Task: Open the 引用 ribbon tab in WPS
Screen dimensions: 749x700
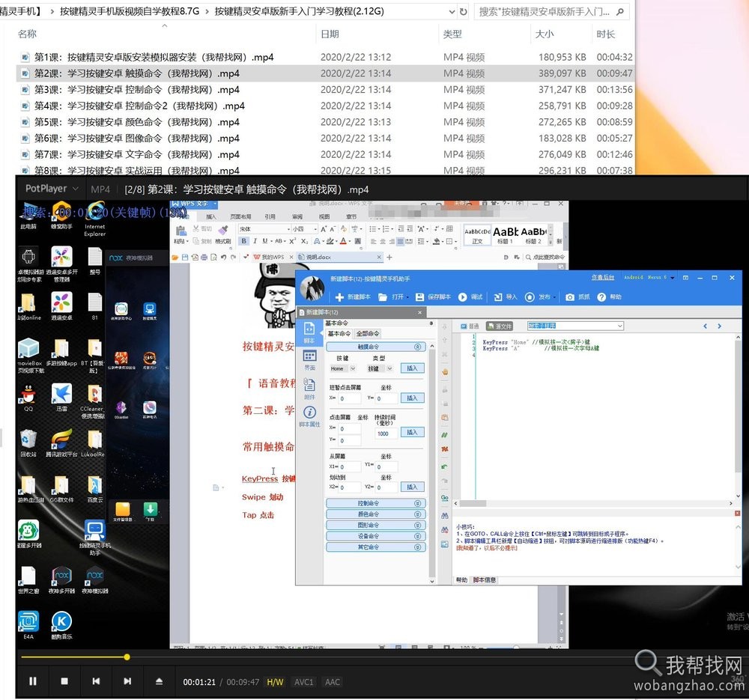Action: click(270, 216)
